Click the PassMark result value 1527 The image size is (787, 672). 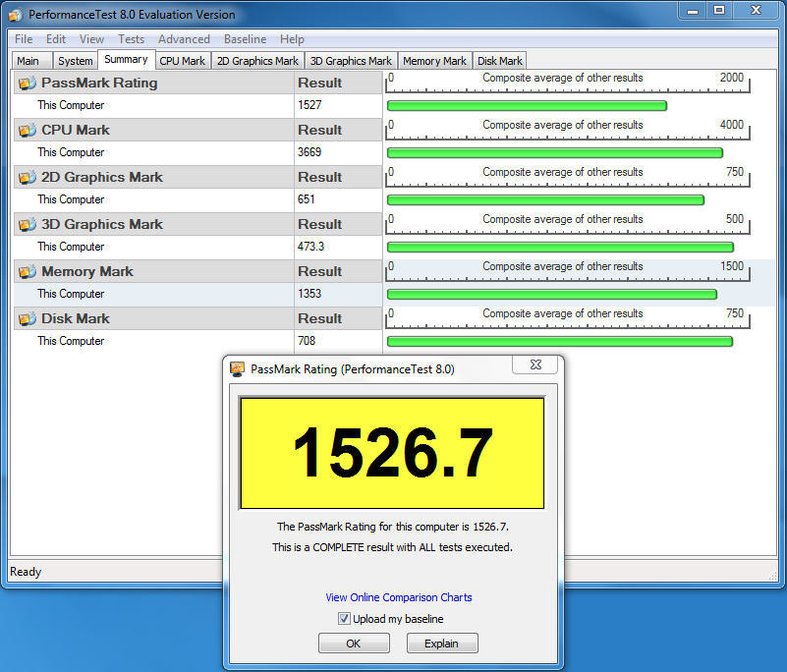(x=309, y=105)
